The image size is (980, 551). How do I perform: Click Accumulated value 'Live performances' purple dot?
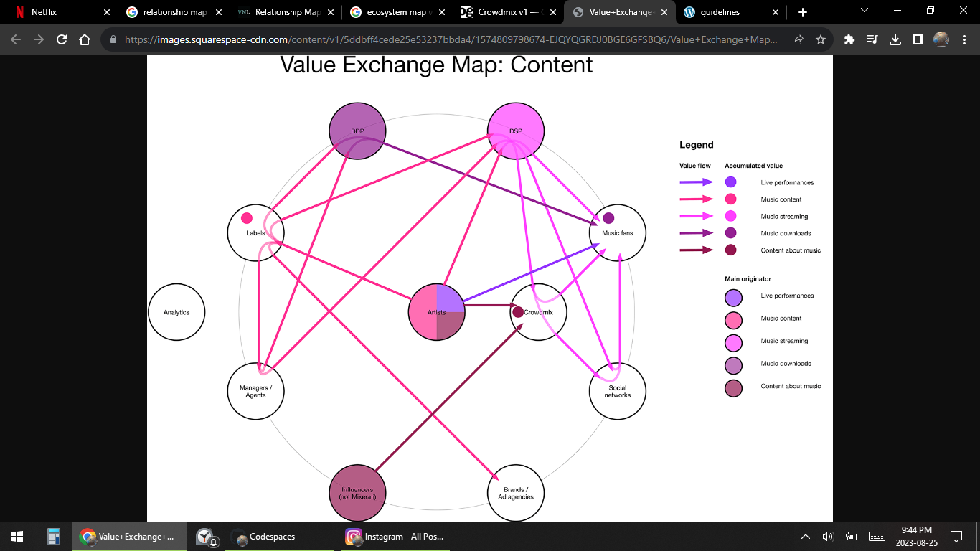(x=730, y=182)
